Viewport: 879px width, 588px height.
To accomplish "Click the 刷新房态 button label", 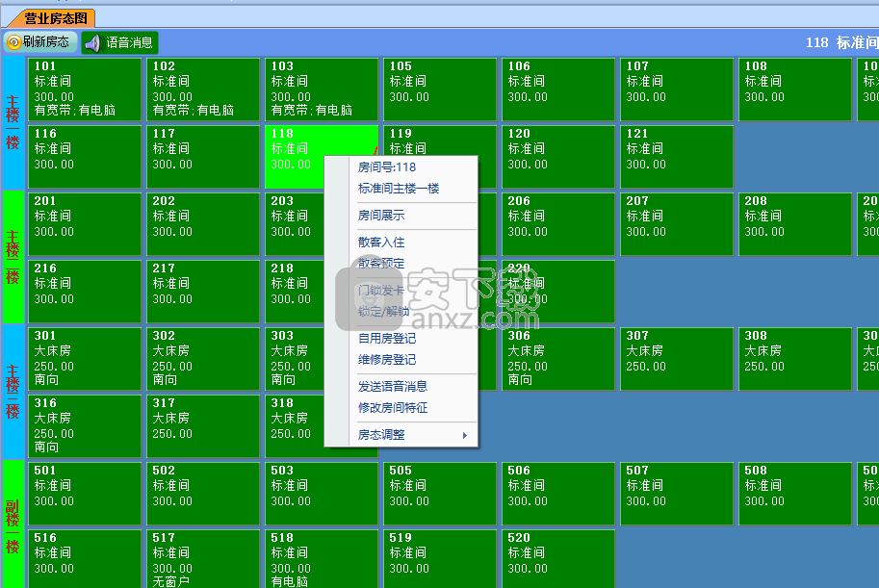I will [x=46, y=42].
